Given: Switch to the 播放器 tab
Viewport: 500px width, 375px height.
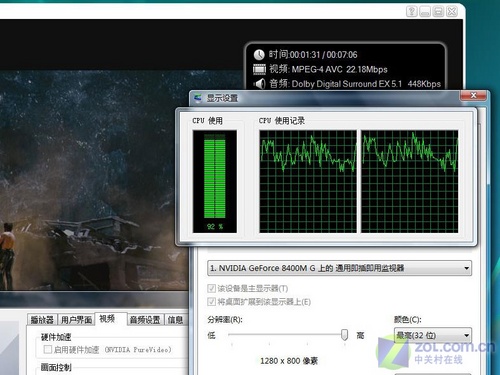Looking at the screenshot, I should pos(42,320).
